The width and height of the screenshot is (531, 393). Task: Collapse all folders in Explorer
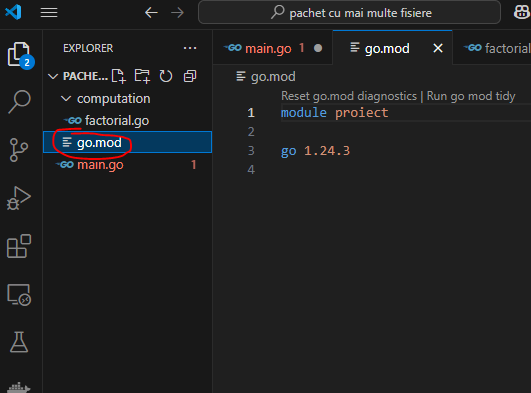click(190, 76)
